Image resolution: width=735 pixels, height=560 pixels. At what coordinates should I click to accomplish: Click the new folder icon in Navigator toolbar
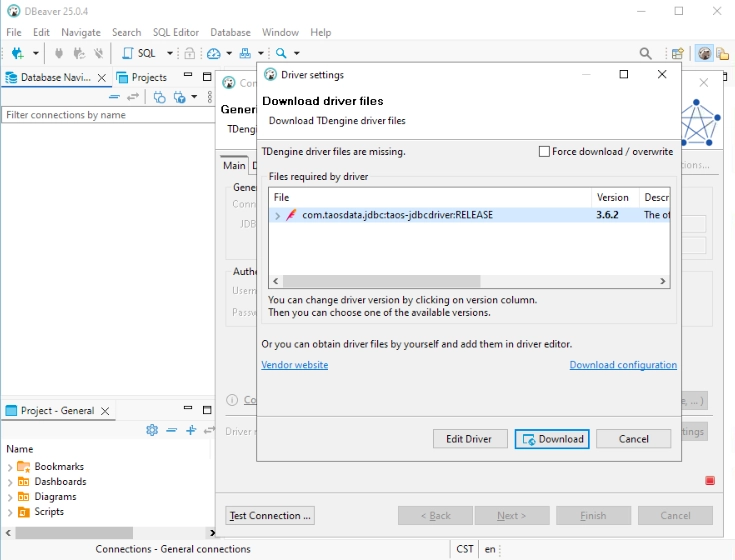(159, 97)
